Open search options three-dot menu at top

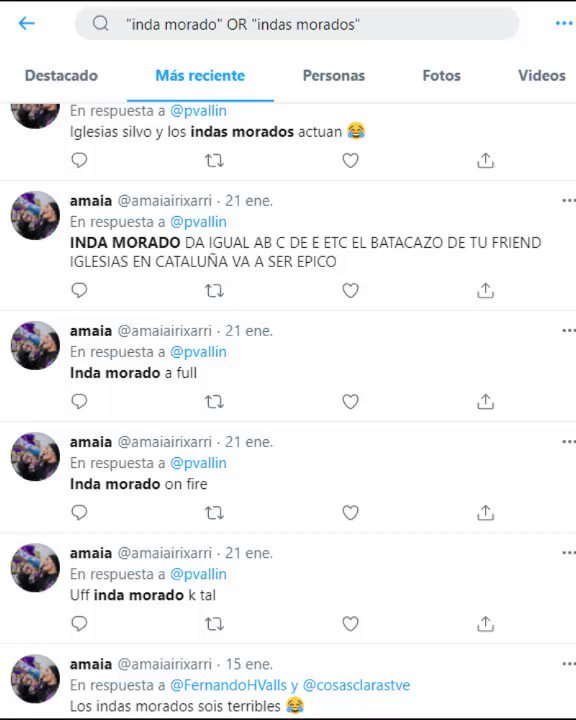tap(564, 23)
